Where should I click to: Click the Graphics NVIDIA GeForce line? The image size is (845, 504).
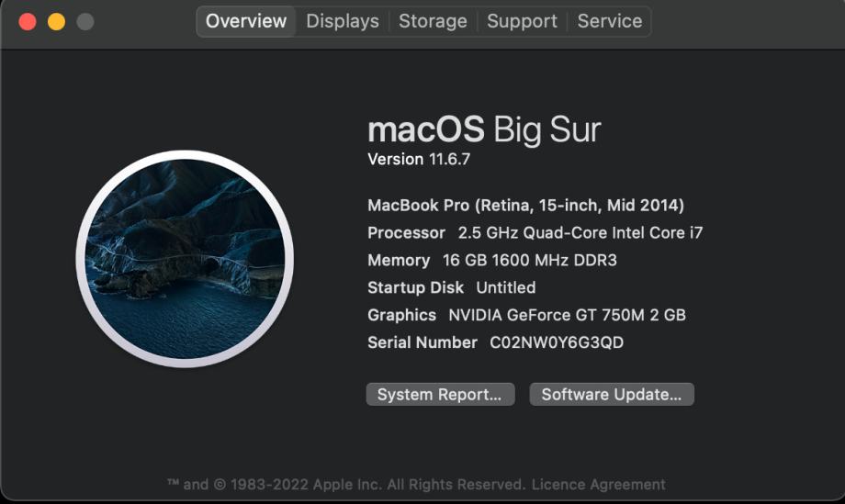coord(526,315)
